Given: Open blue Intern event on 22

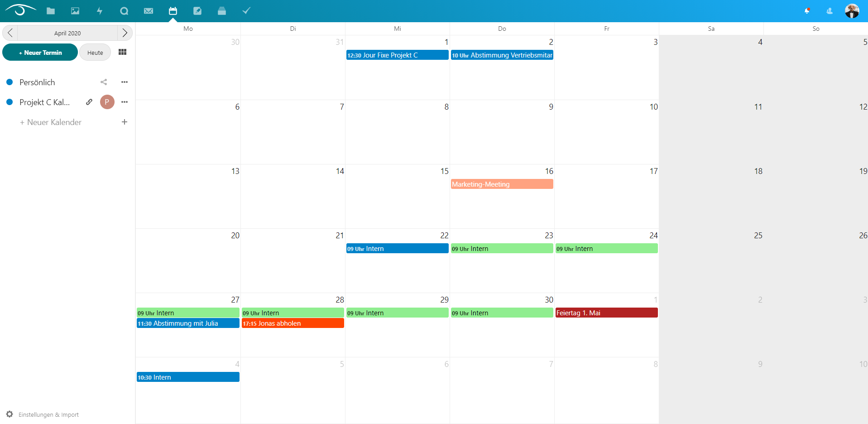Looking at the screenshot, I should coord(398,248).
